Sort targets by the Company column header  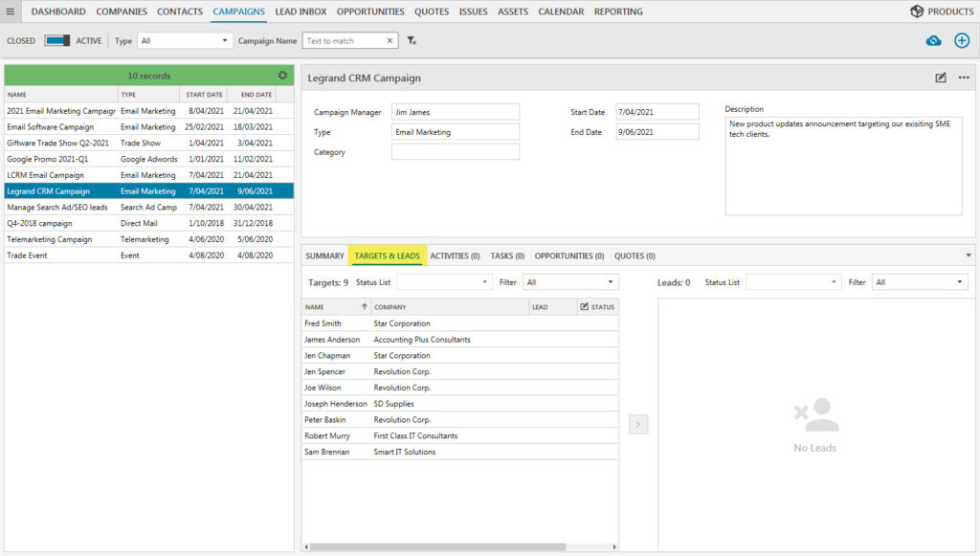[x=450, y=307]
